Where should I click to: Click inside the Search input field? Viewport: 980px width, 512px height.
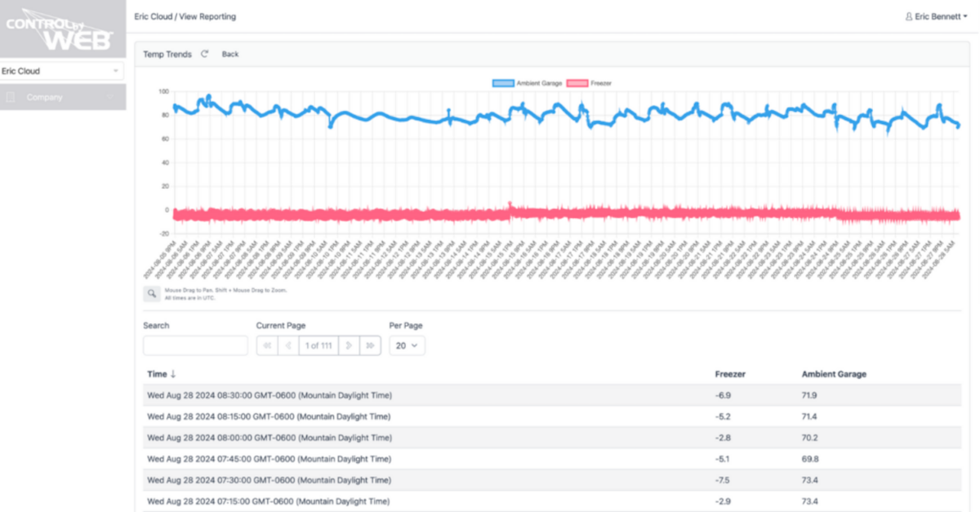[195, 345]
